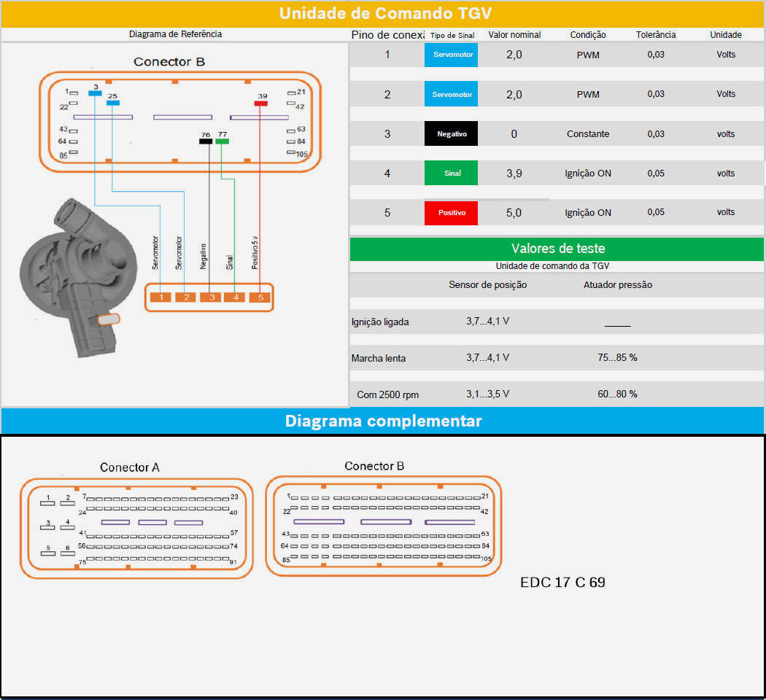The height and width of the screenshot is (700, 766).
Task: Select the blue pin 3 marker in Conector B
Action: tap(95, 93)
